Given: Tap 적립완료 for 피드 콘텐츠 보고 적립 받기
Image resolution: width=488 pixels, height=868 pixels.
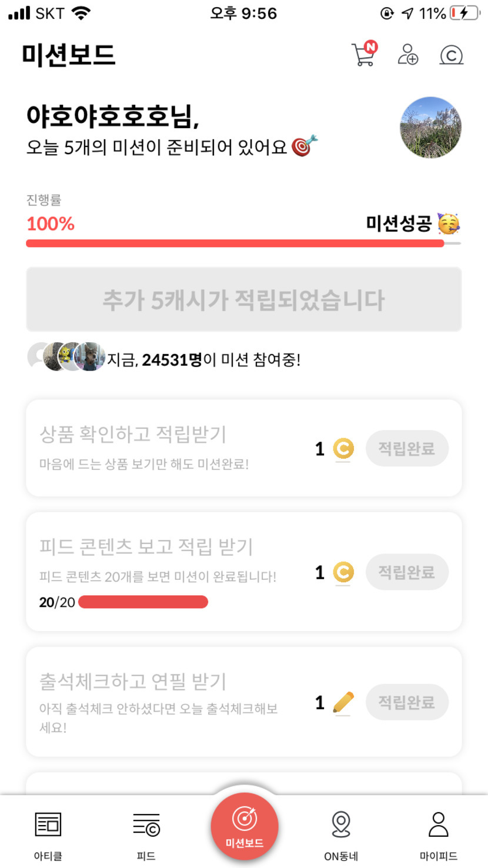Looking at the screenshot, I should [407, 572].
